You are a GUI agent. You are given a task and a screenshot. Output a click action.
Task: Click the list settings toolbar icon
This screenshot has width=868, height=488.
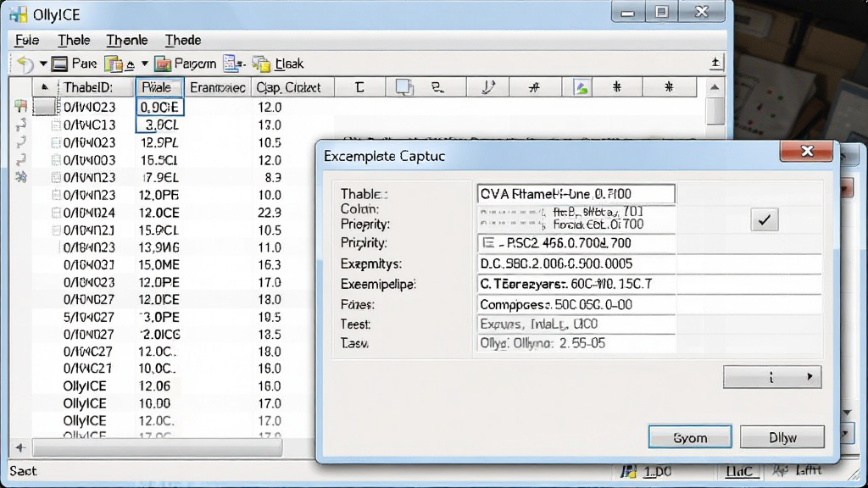click(234, 64)
